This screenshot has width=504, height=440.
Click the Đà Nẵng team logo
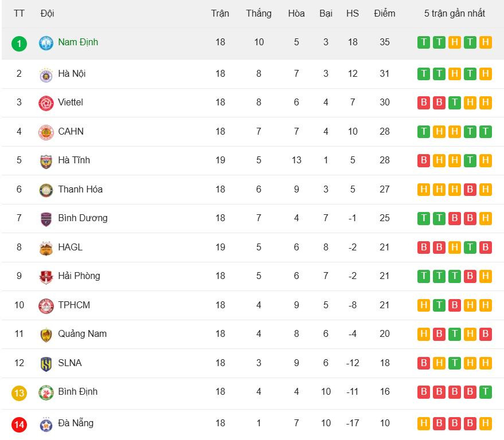(46, 424)
